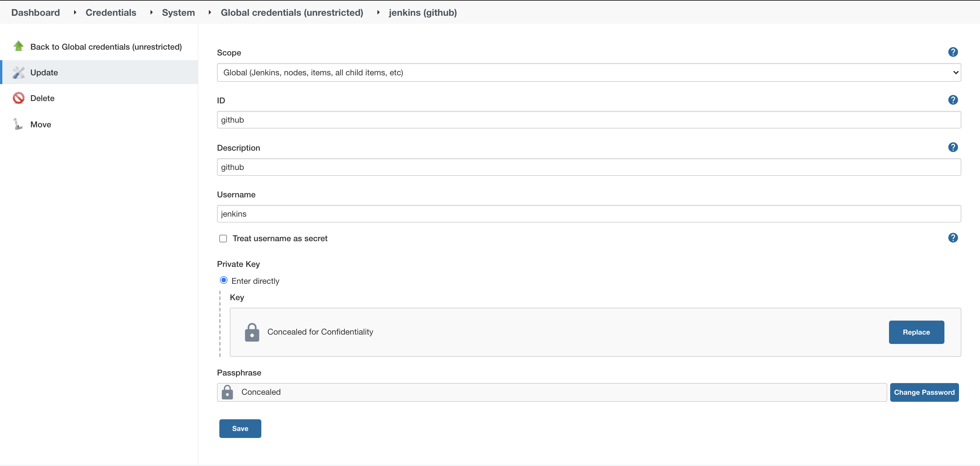Go to Dashboard breadcrumb

point(35,13)
